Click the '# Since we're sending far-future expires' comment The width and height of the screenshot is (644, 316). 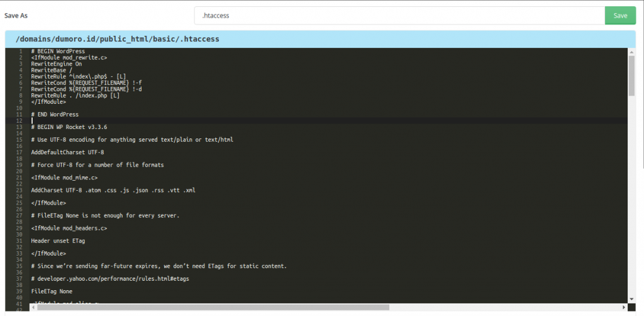[x=158, y=266]
